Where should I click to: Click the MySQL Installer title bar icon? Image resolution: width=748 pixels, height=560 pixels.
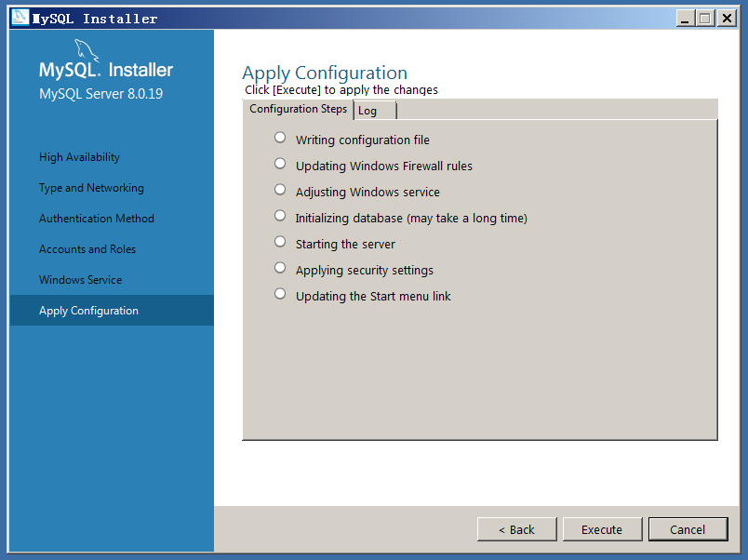click(x=20, y=18)
